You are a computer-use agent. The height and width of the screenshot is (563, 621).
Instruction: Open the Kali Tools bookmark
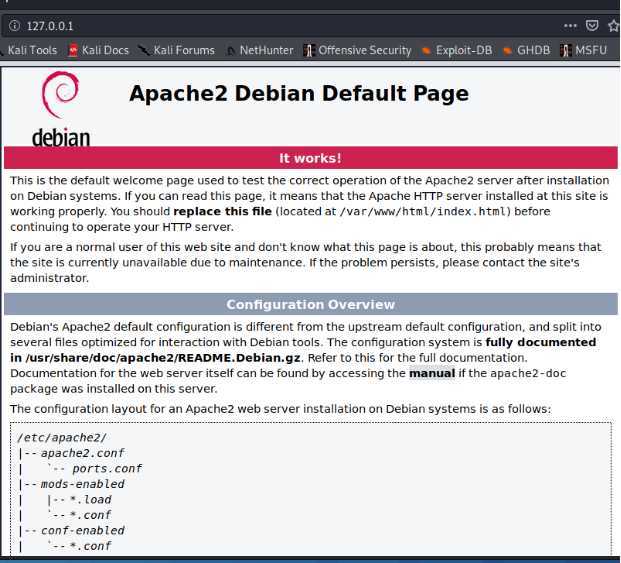click(32, 50)
